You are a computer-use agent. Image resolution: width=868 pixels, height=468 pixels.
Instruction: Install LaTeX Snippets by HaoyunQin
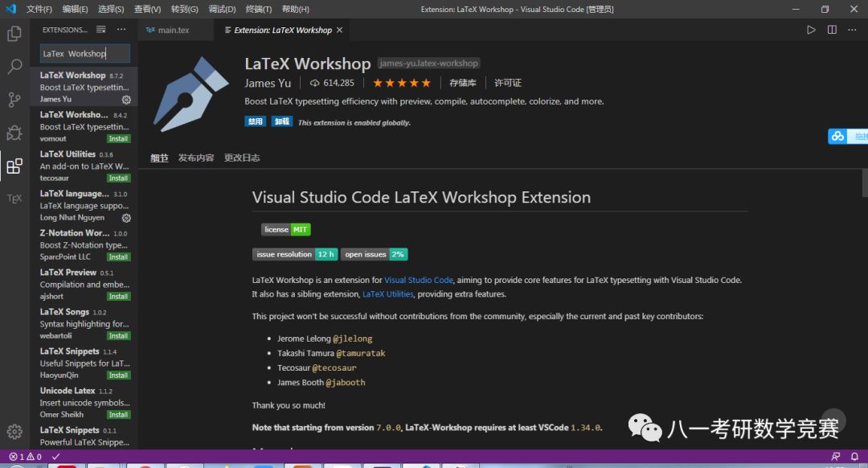(118, 376)
